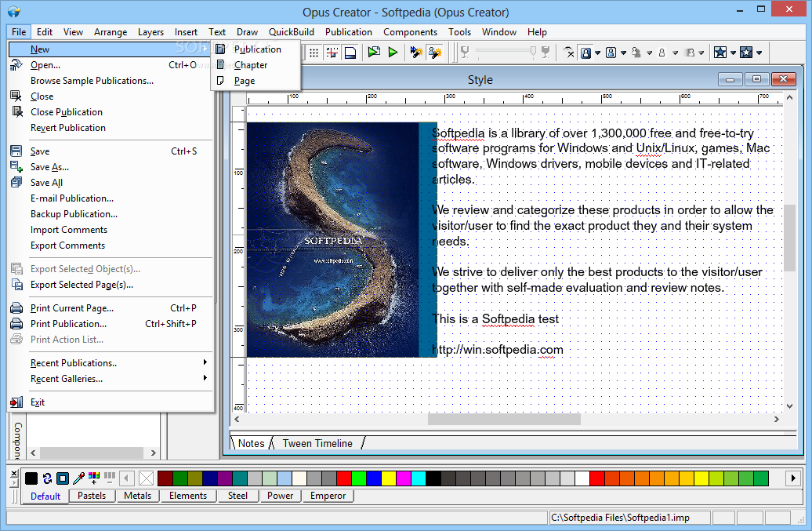The image size is (812, 531).
Task: Click the Softpedia island image on page
Action: (x=342, y=240)
